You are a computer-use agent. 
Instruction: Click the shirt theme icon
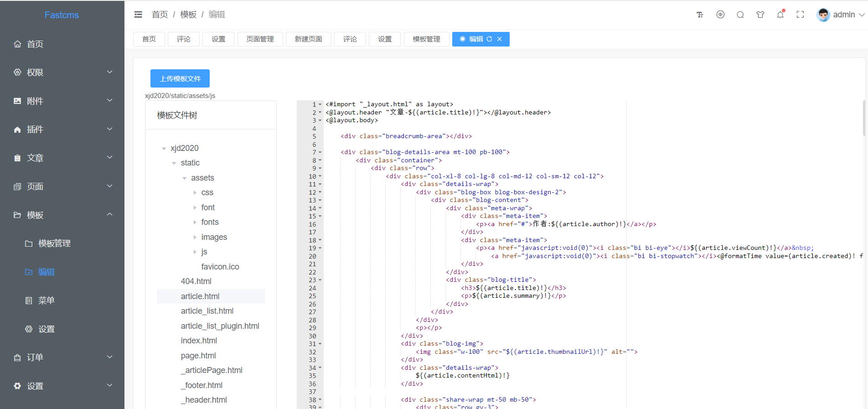pyautogui.click(x=760, y=15)
